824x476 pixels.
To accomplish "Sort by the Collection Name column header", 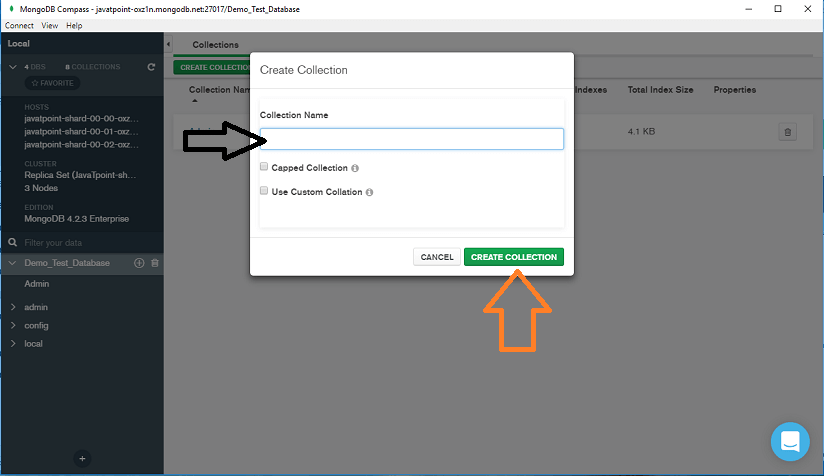I will 219,90.
